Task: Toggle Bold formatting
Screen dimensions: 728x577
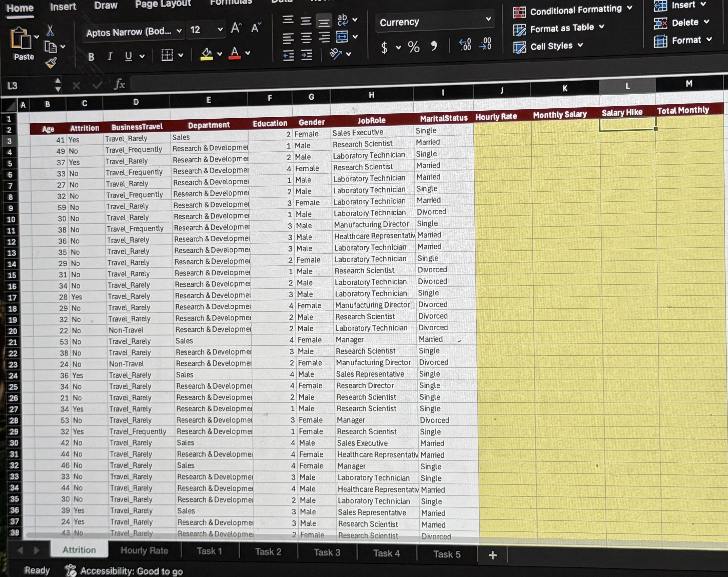Action: (x=91, y=57)
